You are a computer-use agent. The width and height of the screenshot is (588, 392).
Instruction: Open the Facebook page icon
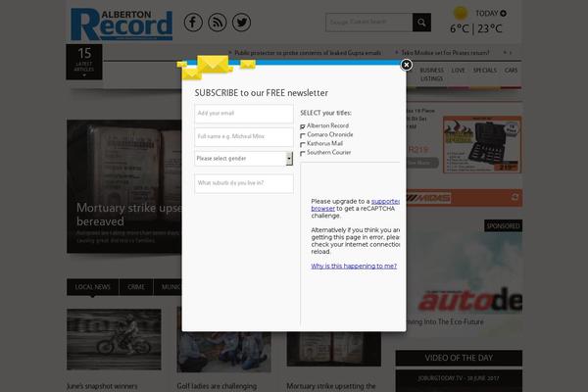pyautogui.click(x=193, y=23)
